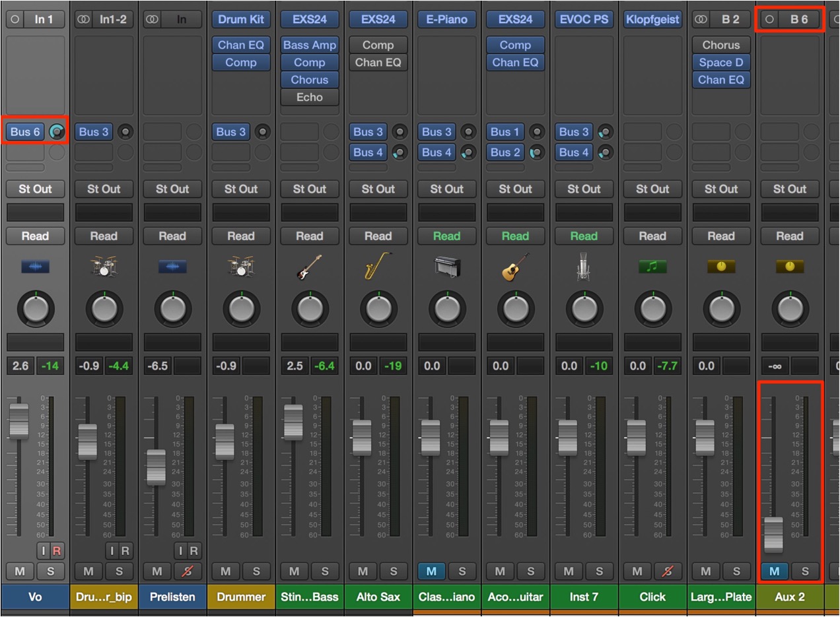Select the Inst 7 track name label

pyautogui.click(x=584, y=597)
